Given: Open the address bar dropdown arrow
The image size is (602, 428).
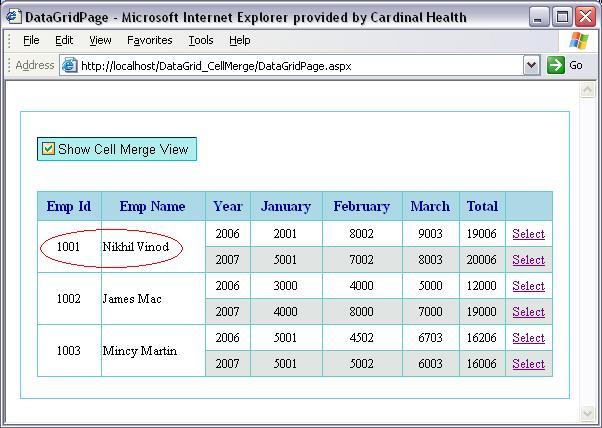Looking at the screenshot, I should click(x=531, y=66).
